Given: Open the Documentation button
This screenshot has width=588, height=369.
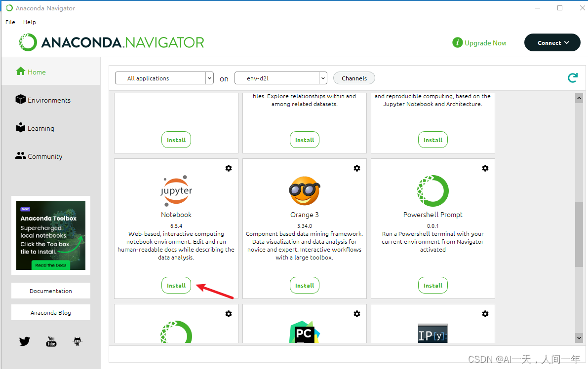Looking at the screenshot, I should pos(51,291).
